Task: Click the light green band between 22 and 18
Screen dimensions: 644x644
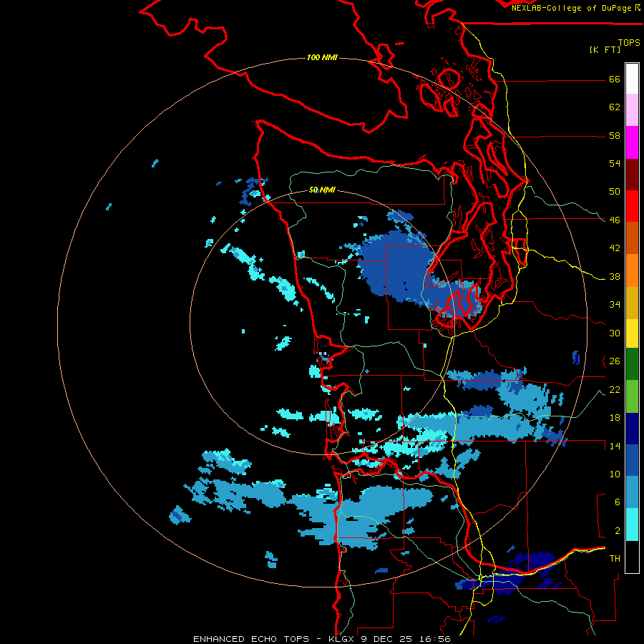Action: click(x=632, y=396)
